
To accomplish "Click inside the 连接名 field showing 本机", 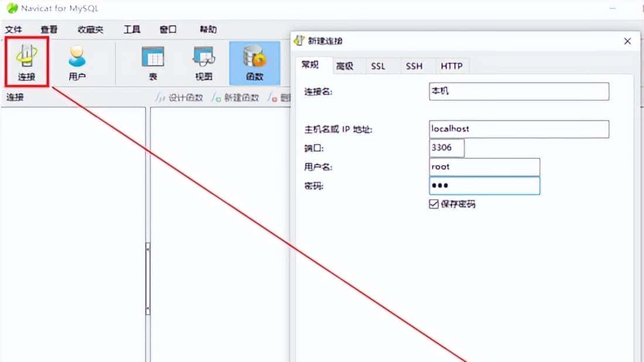I will pos(518,91).
